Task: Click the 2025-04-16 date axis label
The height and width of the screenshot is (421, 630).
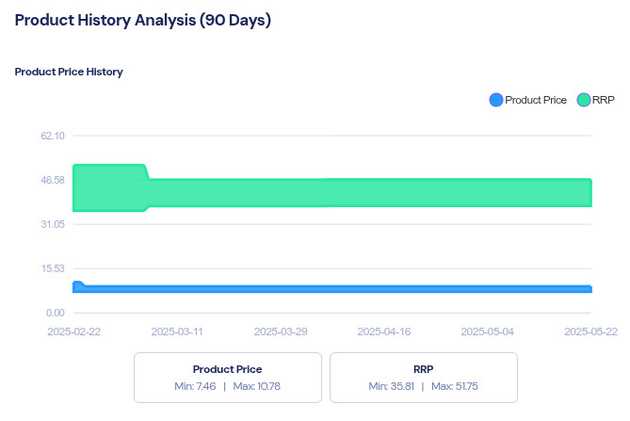Action: 384,331
